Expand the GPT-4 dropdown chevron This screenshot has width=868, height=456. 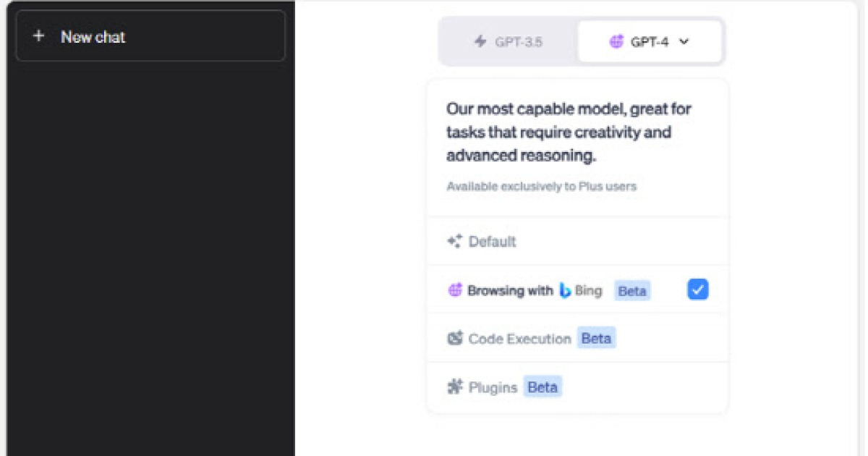[x=684, y=42]
